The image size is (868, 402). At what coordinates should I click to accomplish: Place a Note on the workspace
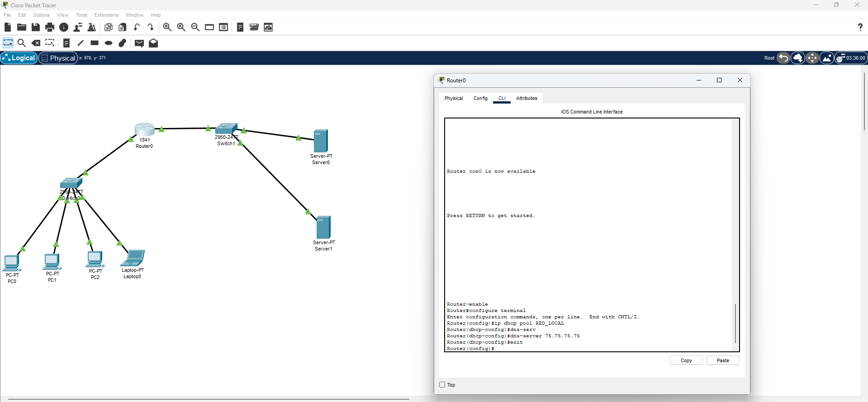[66, 43]
